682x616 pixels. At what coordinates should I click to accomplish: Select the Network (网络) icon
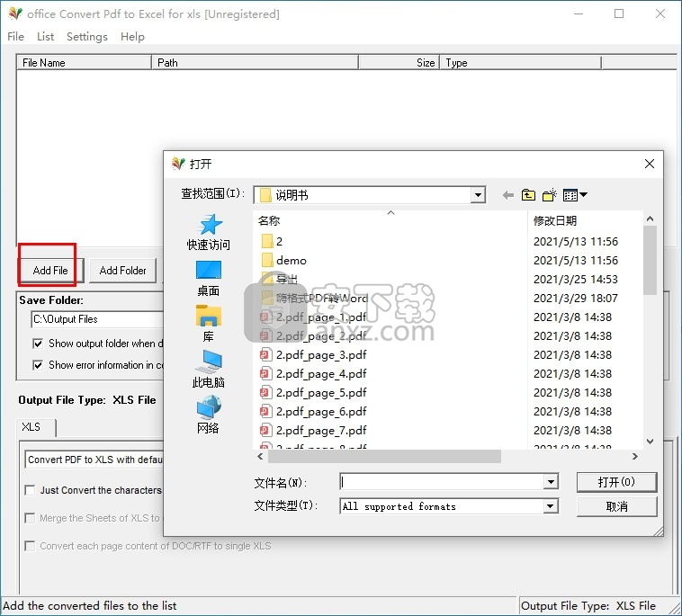(209, 406)
